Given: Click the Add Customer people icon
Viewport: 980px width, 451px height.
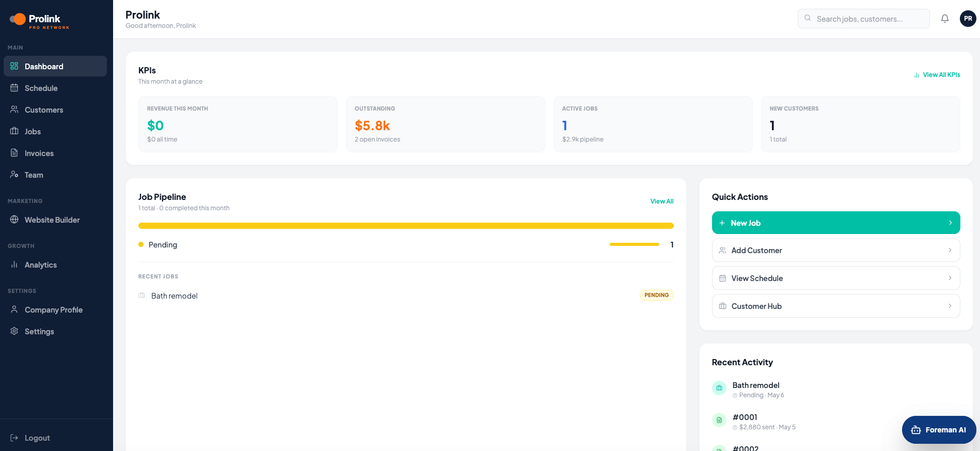Looking at the screenshot, I should tap(722, 251).
